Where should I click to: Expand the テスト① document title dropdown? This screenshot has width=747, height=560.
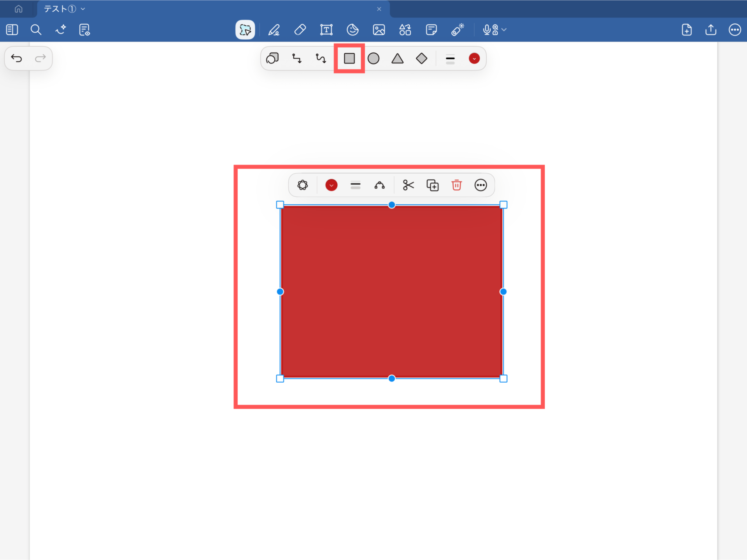click(83, 9)
